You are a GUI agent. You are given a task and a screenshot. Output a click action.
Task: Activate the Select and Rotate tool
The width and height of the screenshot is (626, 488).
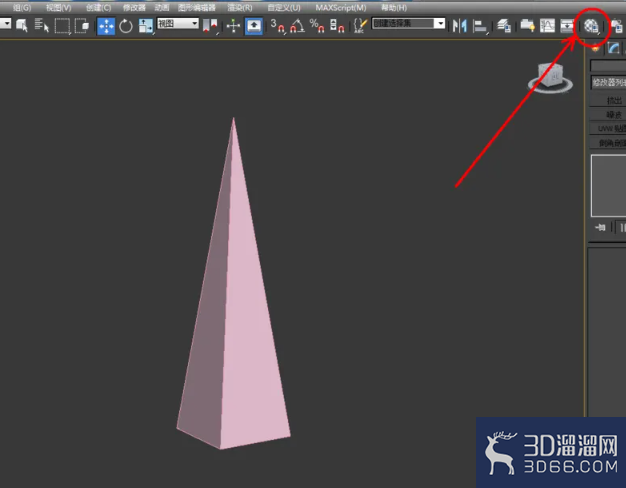coord(126,26)
